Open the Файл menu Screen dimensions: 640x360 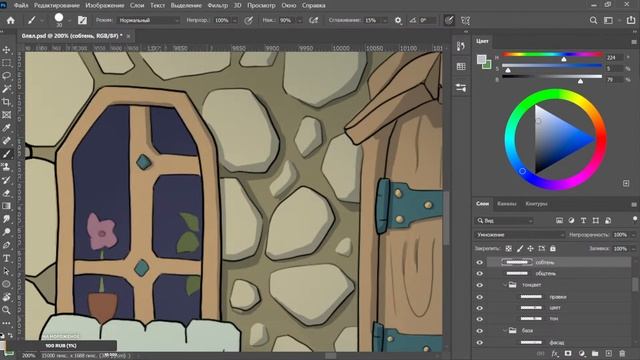click(21, 5)
